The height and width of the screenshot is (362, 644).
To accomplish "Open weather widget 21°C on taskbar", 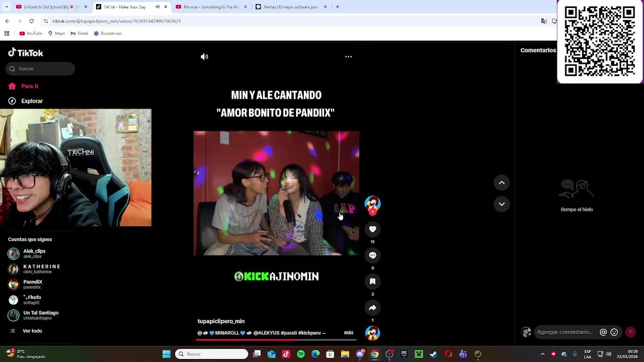I will (x=25, y=354).
